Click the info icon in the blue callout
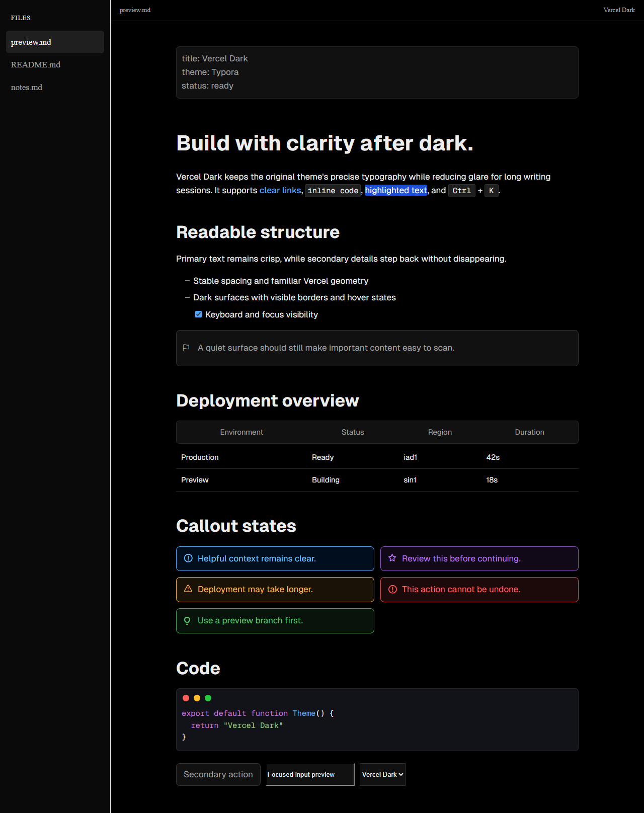 [188, 558]
